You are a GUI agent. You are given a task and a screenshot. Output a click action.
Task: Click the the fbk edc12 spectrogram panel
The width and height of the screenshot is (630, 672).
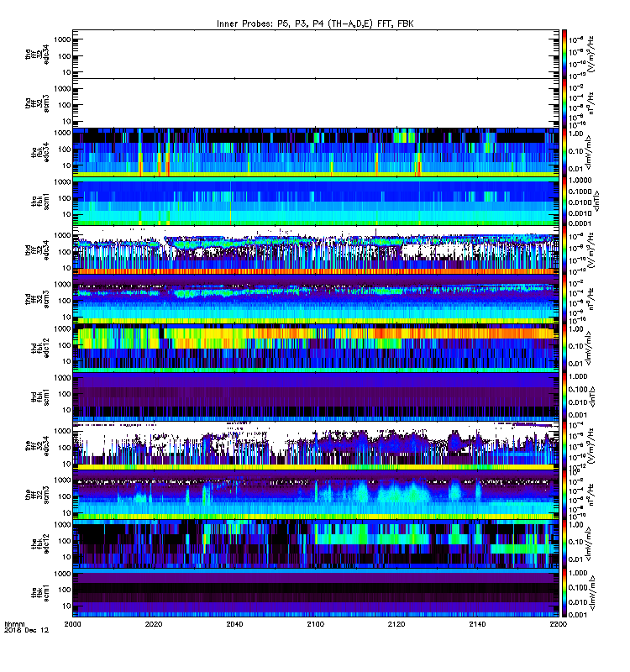(x=316, y=543)
